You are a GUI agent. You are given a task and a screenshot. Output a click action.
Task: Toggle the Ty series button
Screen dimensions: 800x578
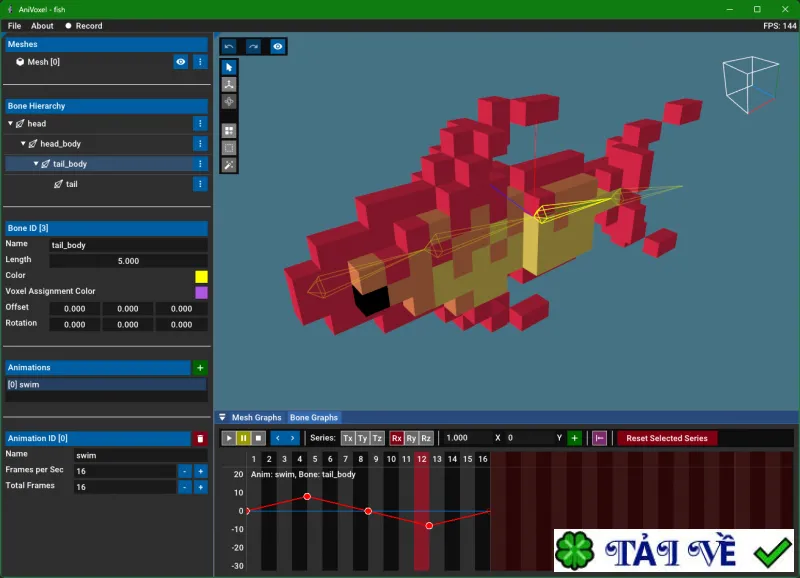tap(362, 438)
